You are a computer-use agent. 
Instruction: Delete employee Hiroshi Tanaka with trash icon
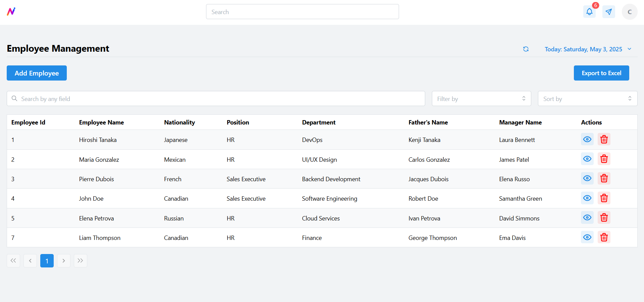pos(604,139)
